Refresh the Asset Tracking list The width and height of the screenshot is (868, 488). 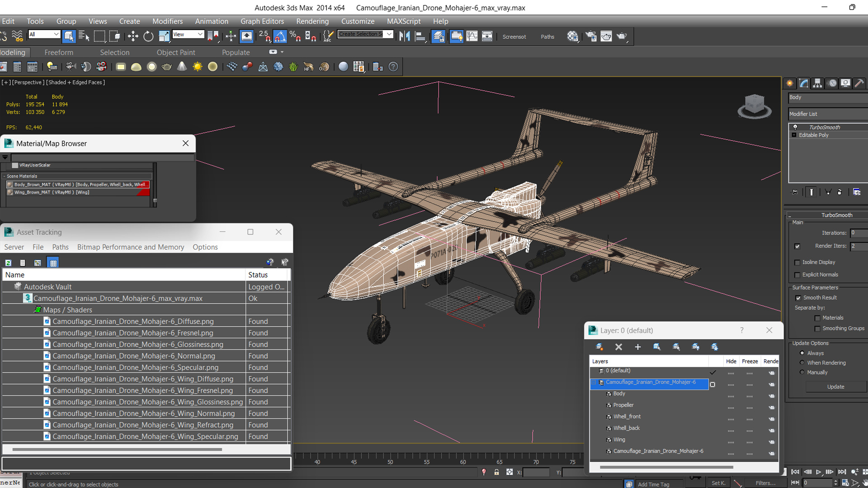click(x=8, y=263)
